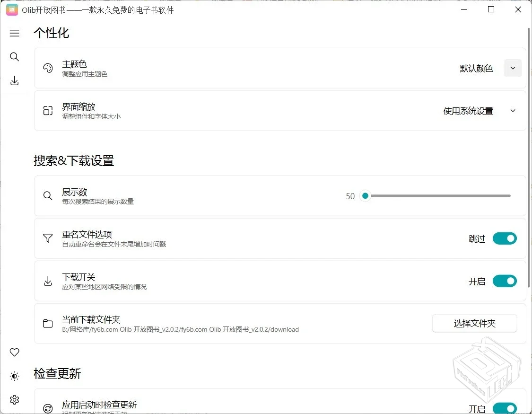The width and height of the screenshot is (532, 414).
Task: Toggle the 重名文件选项 skip switch
Action: click(x=505, y=238)
